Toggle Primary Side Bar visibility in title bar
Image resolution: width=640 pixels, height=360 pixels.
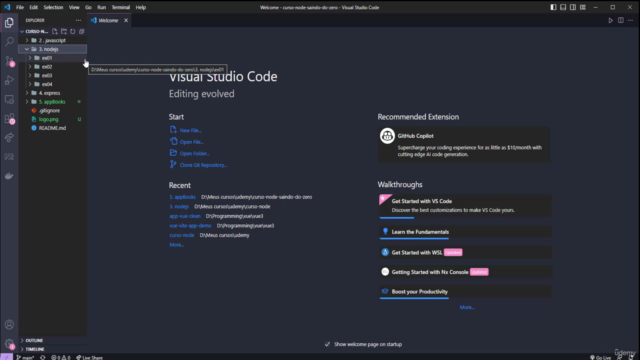coord(553,7)
